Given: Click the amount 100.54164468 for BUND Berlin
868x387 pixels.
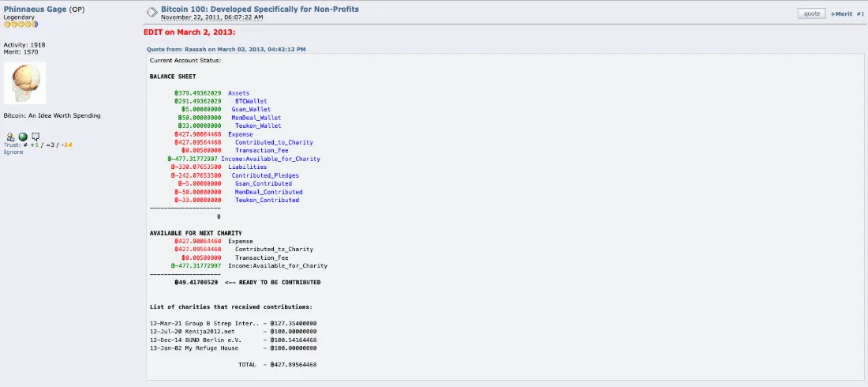Looking at the screenshot, I should click(x=293, y=340).
